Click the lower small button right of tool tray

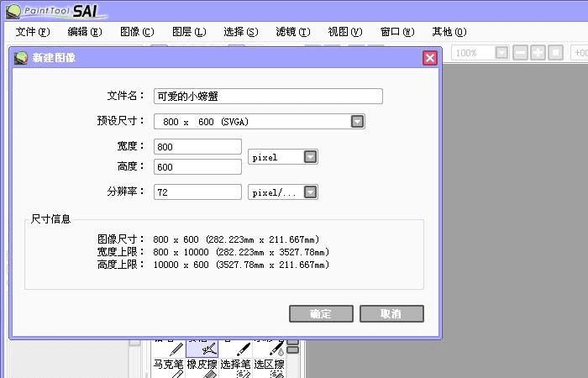[x=292, y=350]
